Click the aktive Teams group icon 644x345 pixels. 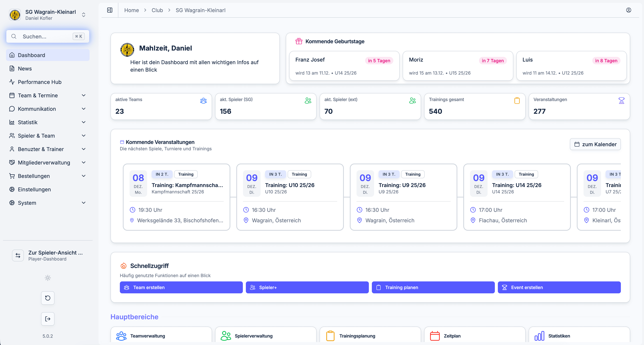pyautogui.click(x=203, y=101)
